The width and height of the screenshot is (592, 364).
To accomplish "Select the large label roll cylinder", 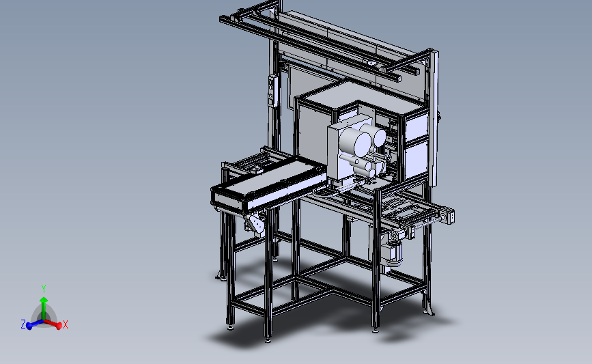I will (x=355, y=142).
